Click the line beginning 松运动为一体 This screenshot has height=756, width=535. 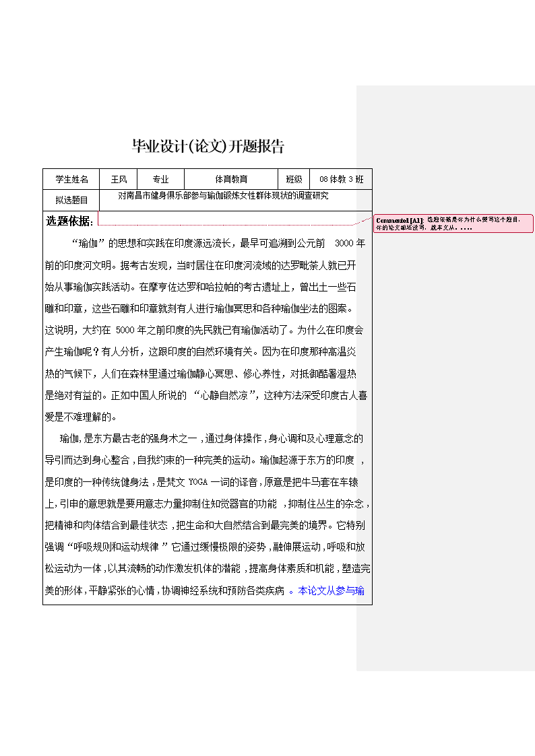208,569
